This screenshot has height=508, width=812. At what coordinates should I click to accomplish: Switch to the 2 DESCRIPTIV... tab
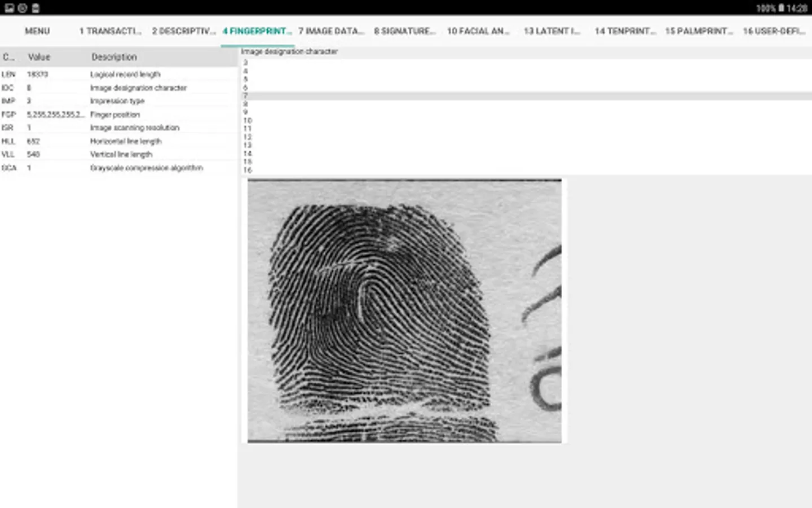point(184,31)
